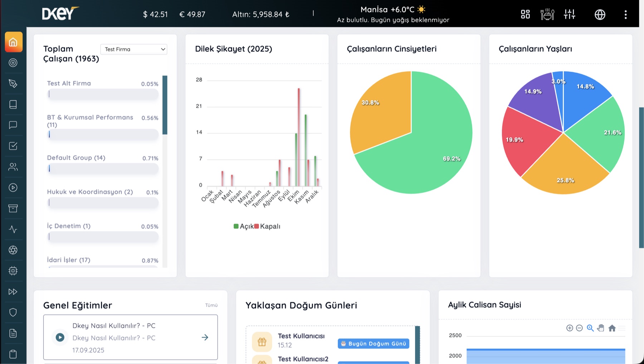Open the checkbox tasks icon in the sidebar
Viewport: 644px width, 364px height.
[13, 146]
